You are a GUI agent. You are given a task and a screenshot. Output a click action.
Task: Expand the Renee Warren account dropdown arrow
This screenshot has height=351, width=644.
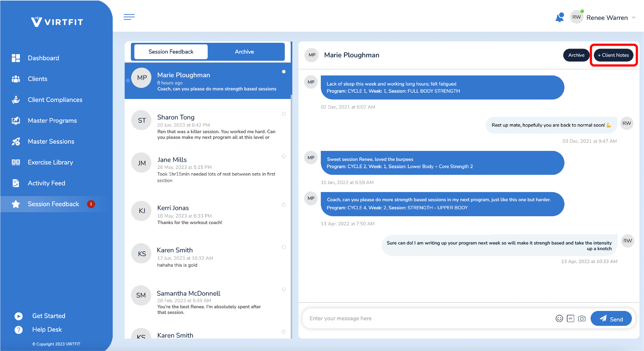point(634,18)
